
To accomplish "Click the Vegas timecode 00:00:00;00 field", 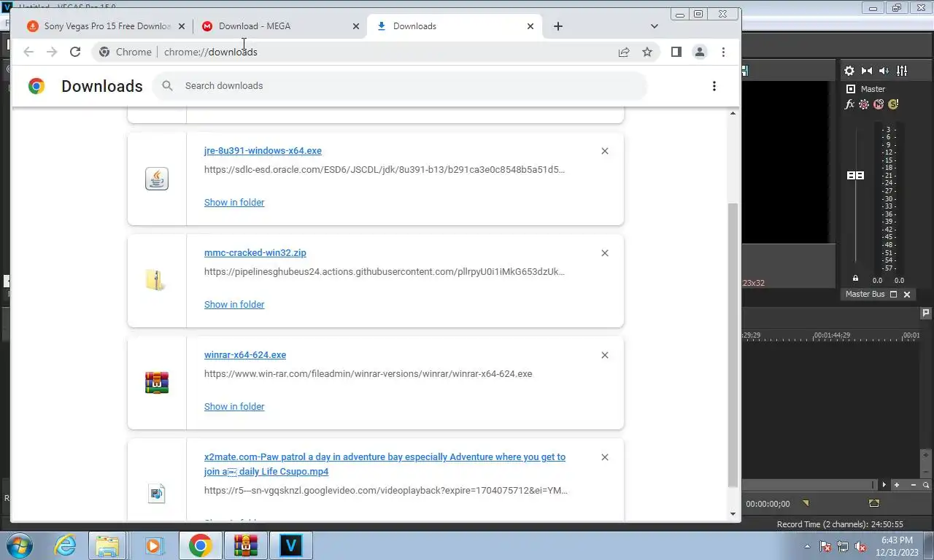I will (768, 504).
